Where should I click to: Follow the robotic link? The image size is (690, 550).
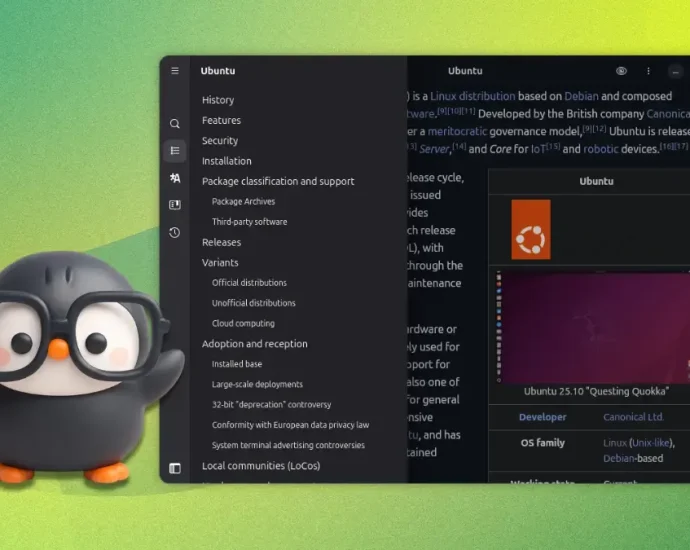[x=601, y=149]
